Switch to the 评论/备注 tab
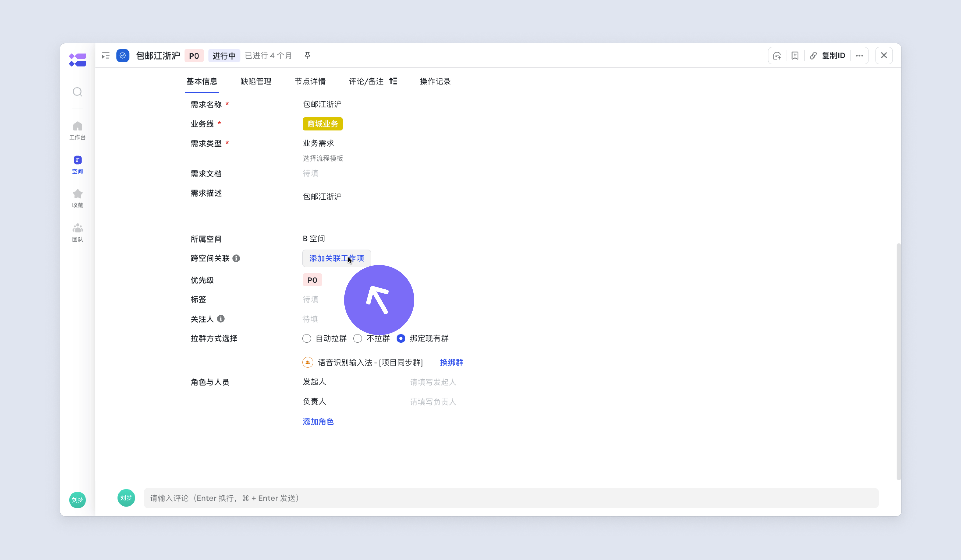Viewport: 961px width, 560px height. tap(366, 81)
